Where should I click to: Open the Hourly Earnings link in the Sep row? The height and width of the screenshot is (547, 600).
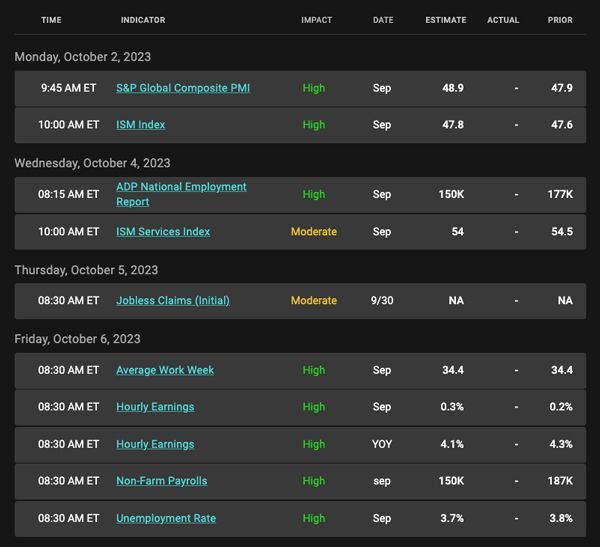[x=155, y=407]
